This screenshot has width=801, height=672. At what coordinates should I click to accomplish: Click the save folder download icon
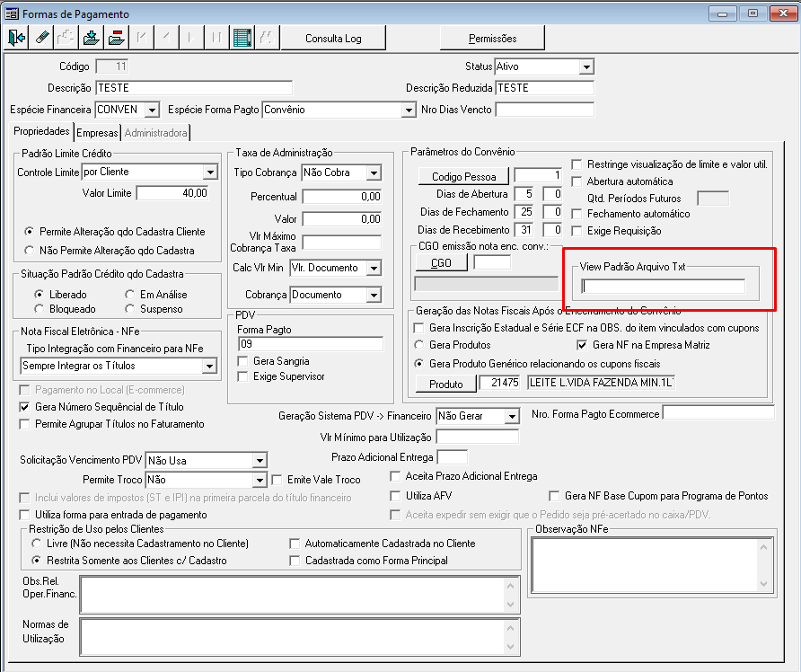tap(92, 38)
